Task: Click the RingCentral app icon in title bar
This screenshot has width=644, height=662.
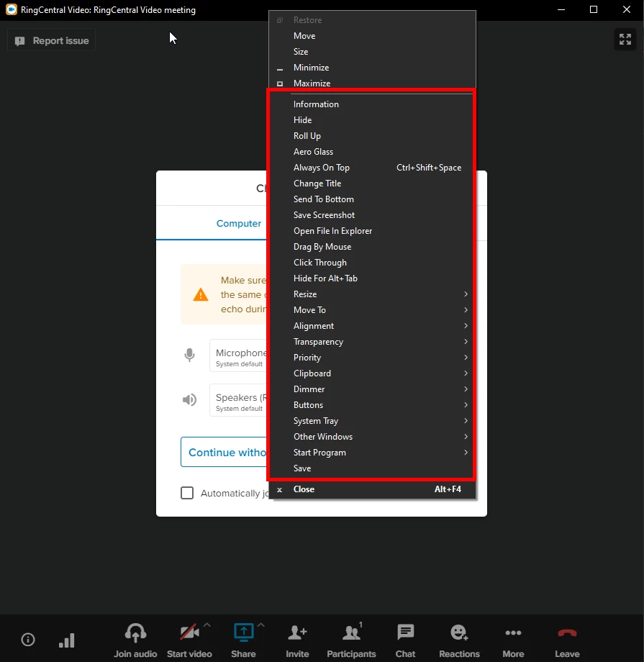Action: point(12,9)
